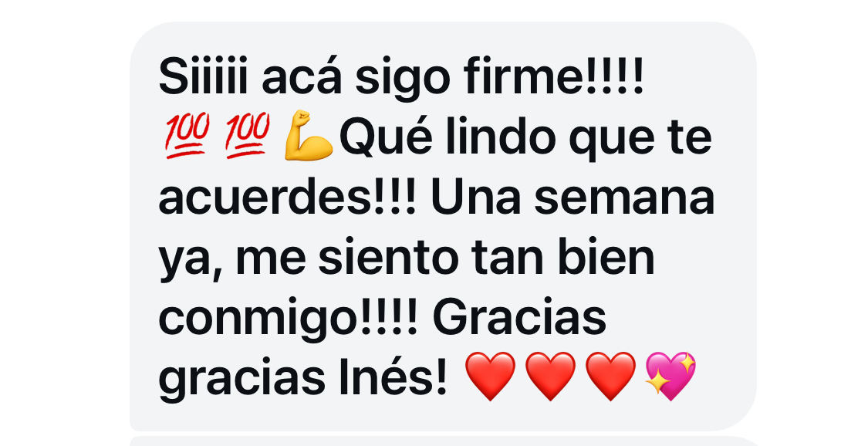This screenshot has height=446, width=868.
Task: Click the capitalized word "Gracias"
Action: tap(519, 318)
